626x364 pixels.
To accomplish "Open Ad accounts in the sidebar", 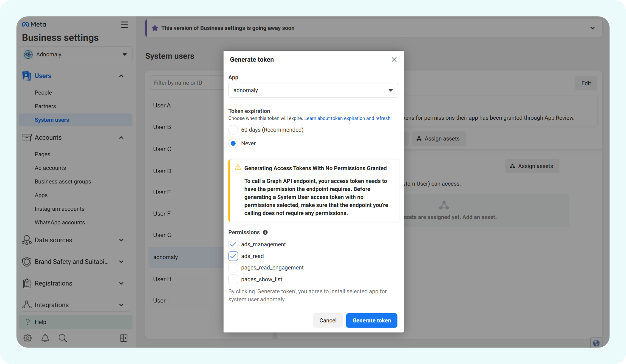I will (x=50, y=168).
